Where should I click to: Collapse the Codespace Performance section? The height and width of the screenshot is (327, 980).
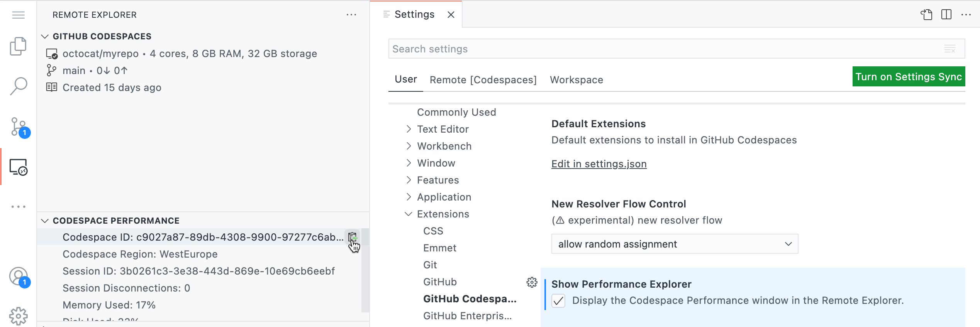(x=45, y=221)
